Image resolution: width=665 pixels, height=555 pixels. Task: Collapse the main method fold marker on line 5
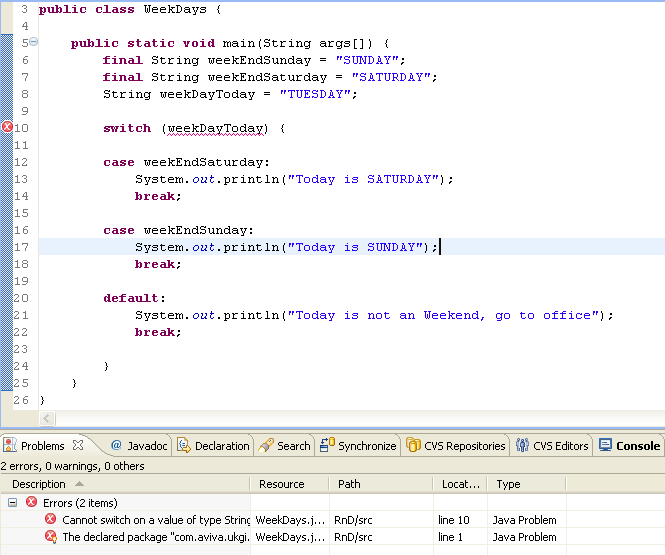click(34, 42)
